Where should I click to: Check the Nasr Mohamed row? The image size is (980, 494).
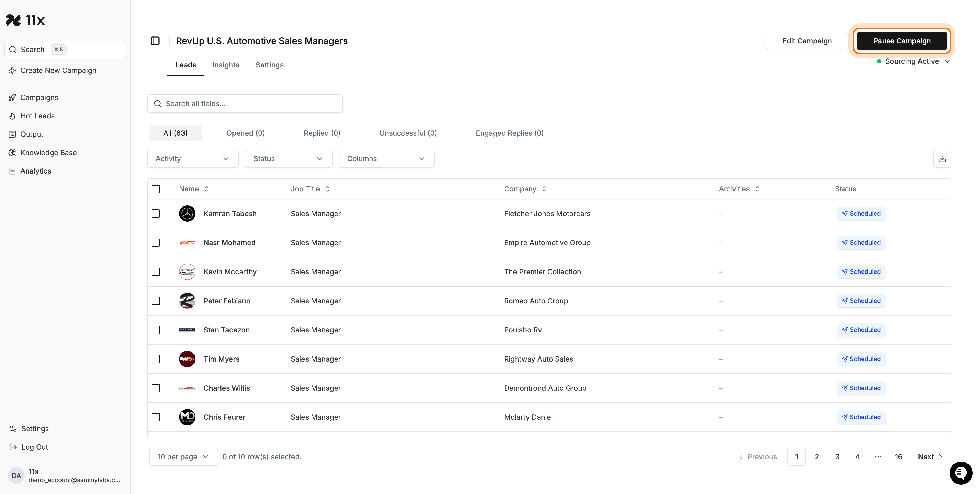(x=156, y=243)
